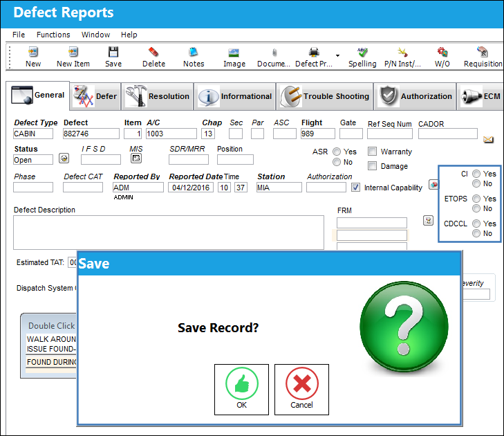The height and width of the screenshot is (436, 504).
Task: Click the Status field showing Open
Action: pos(33,160)
